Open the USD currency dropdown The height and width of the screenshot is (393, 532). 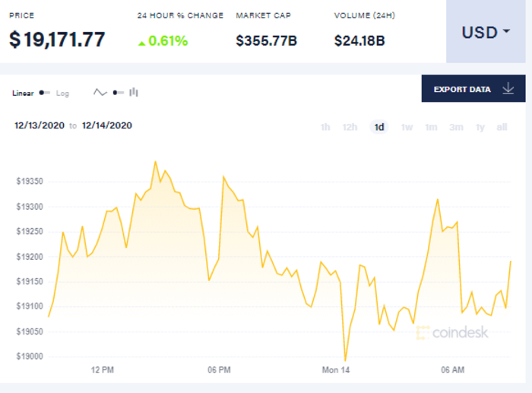[486, 32]
